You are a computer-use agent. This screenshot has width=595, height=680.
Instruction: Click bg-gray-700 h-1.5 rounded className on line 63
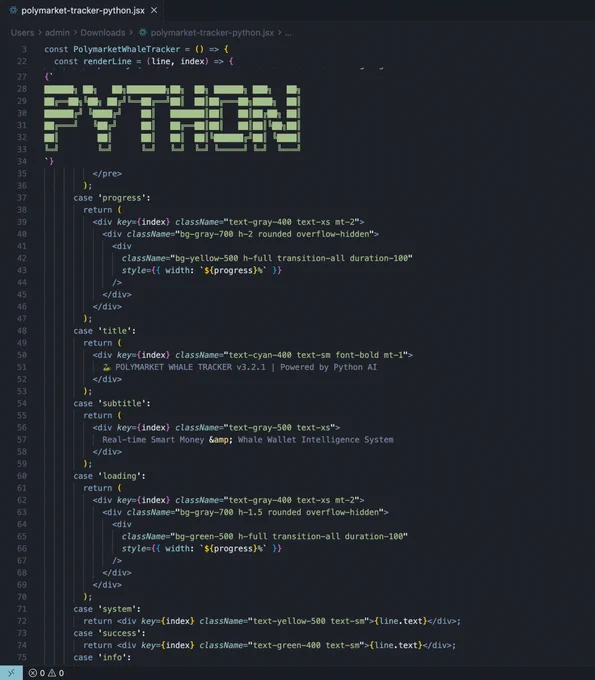[279, 512]
